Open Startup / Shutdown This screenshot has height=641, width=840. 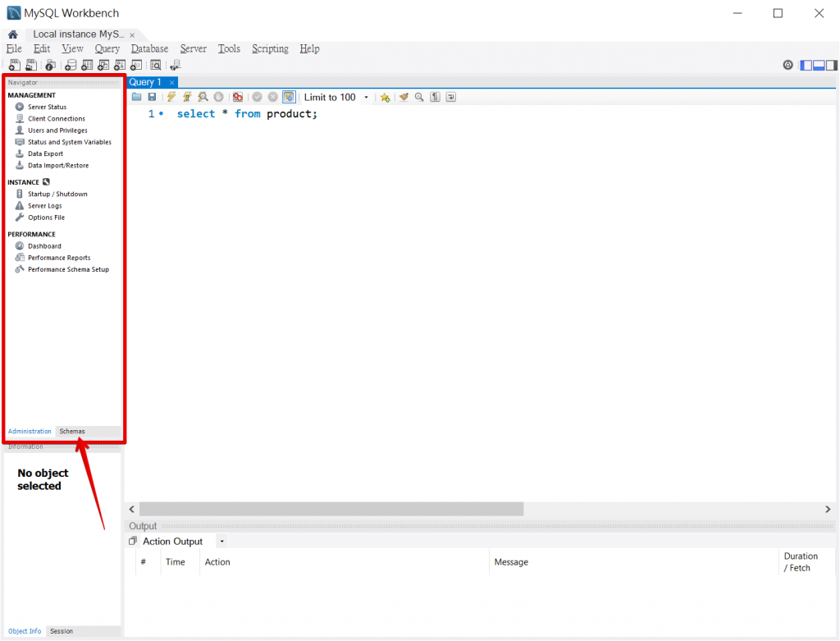[58, 194]
